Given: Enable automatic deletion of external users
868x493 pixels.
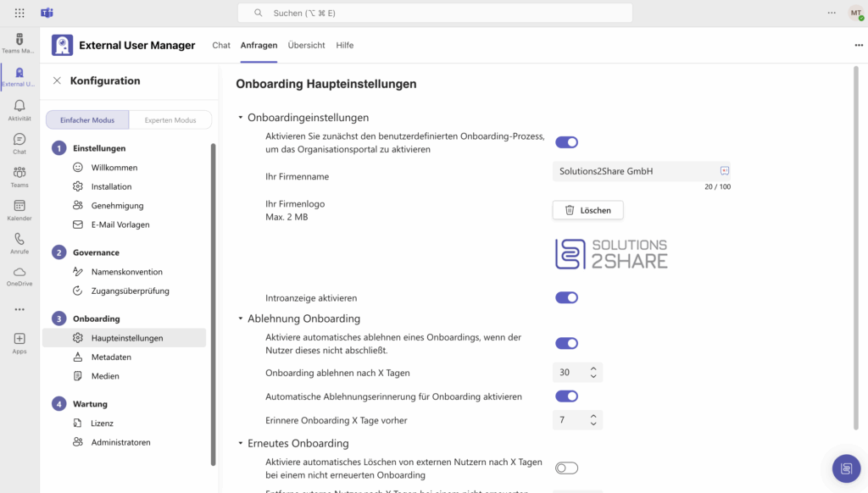Looking at the screenshot, I should (566, 468).
